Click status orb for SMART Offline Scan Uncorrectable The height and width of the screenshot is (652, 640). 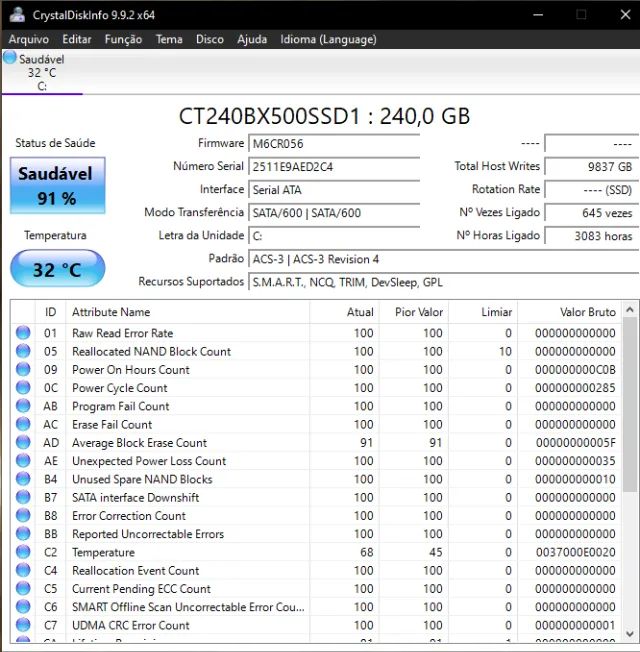click(23, 607)
